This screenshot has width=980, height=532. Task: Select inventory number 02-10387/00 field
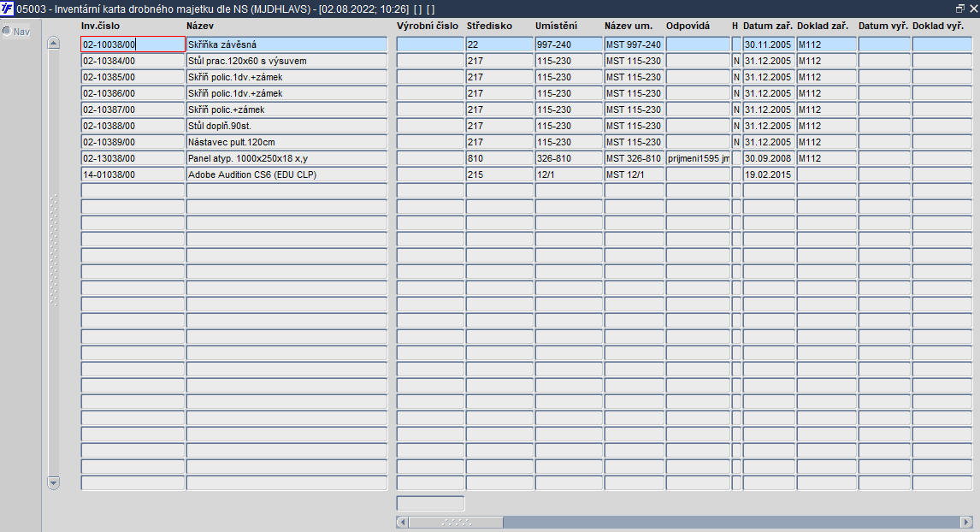133,109
